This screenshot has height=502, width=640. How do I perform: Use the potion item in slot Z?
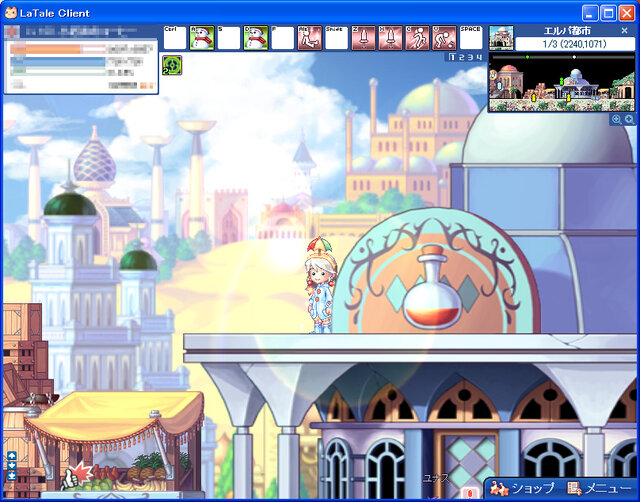click(x=363, y=38)
